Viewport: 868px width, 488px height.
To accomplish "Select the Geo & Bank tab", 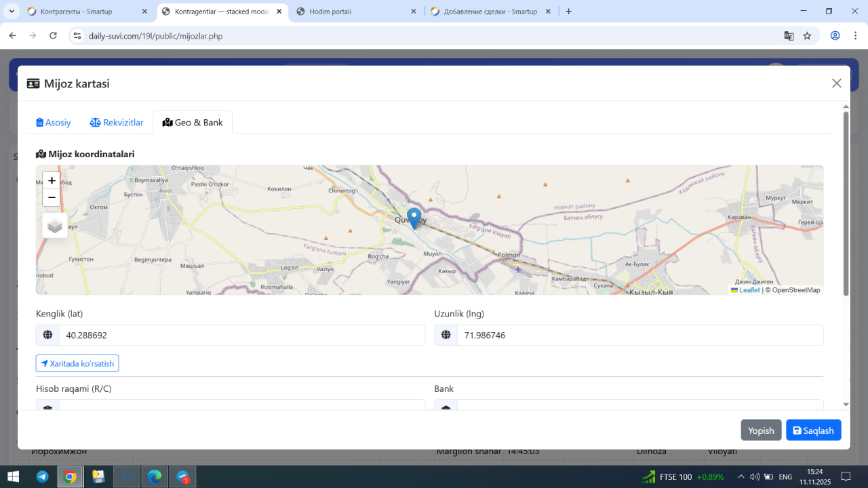I will coord(193,123).
